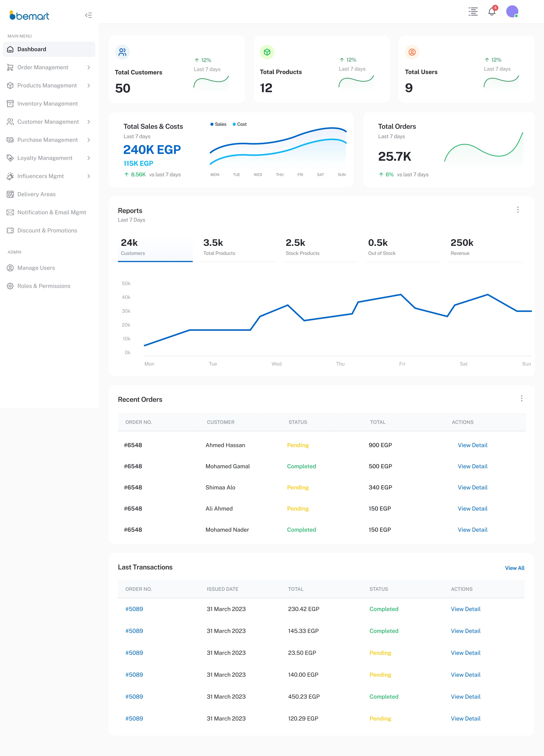
Task: Click the Total Orders 25.7K value
Action: [x=395, y=157]
